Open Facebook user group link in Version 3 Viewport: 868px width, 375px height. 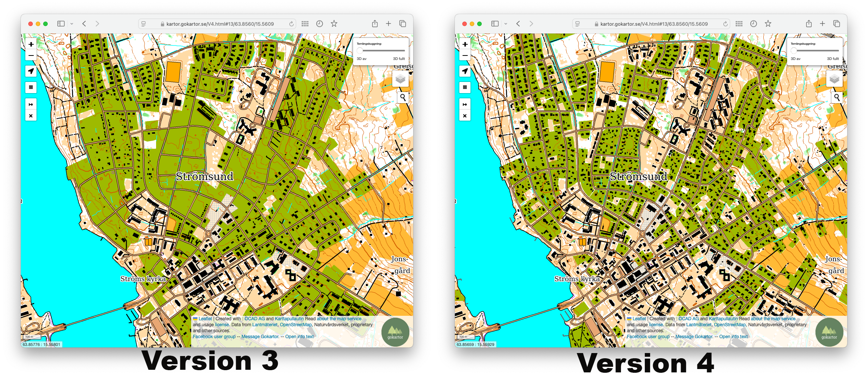214,337
